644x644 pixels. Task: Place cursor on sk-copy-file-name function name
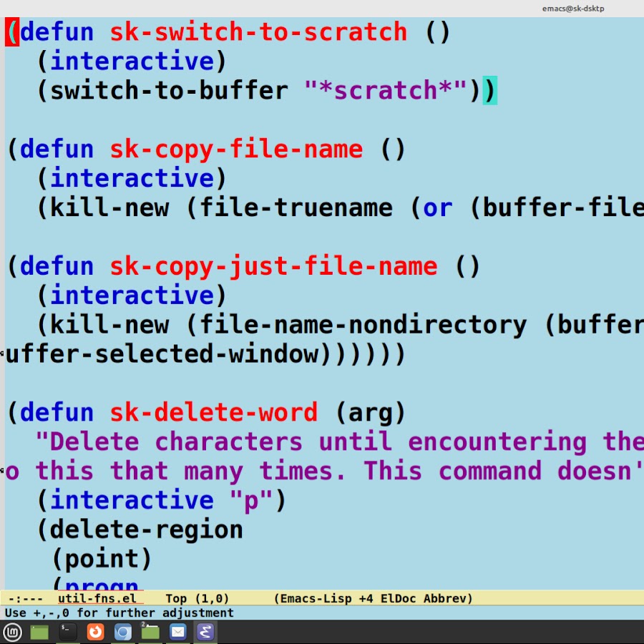[x=236, y=150]
